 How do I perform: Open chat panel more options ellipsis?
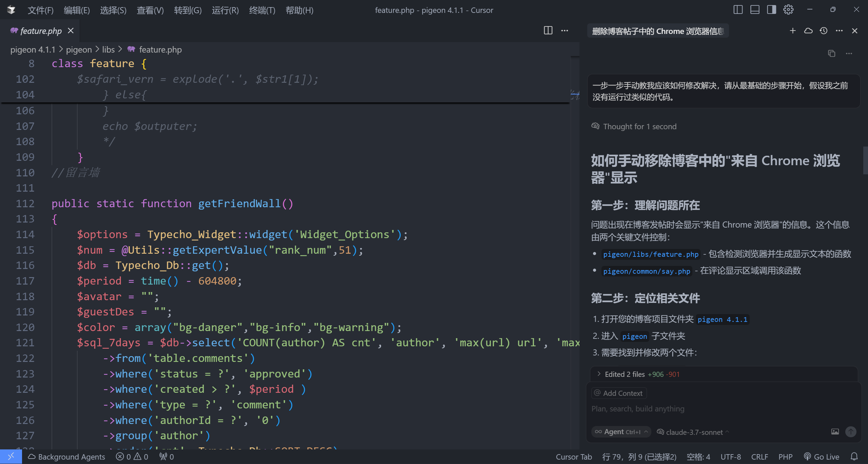[839, 31]
